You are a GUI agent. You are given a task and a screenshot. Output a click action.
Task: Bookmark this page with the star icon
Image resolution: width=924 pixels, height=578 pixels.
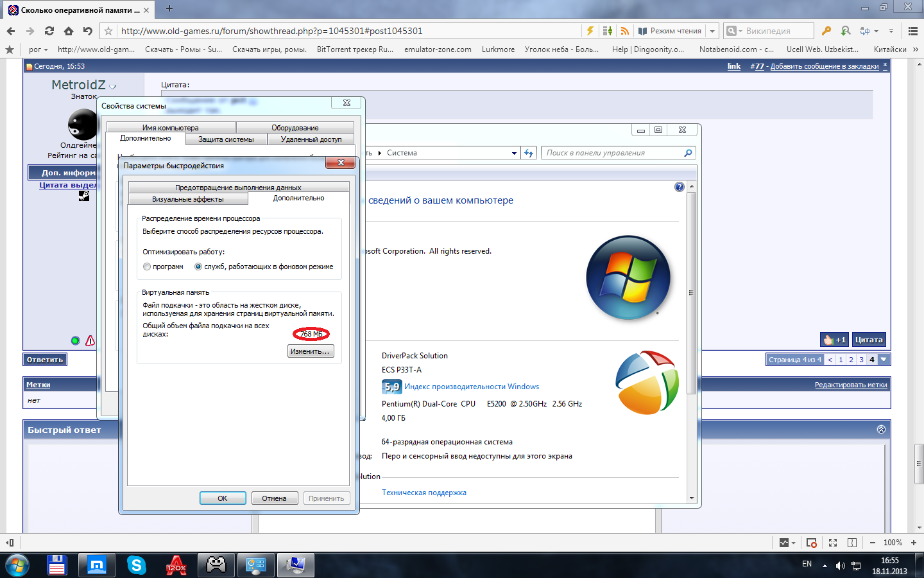coord(108,31)
